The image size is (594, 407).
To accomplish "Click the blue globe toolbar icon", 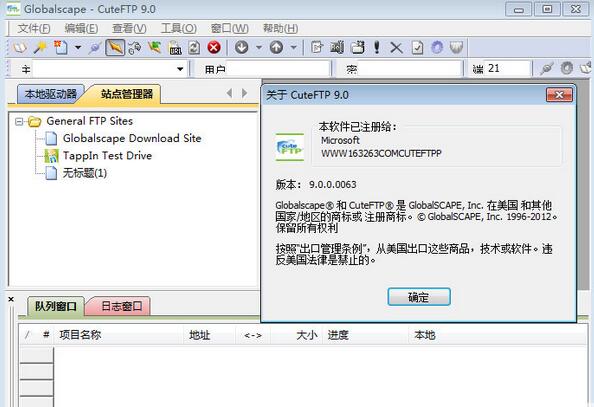I will pos(437,48).
